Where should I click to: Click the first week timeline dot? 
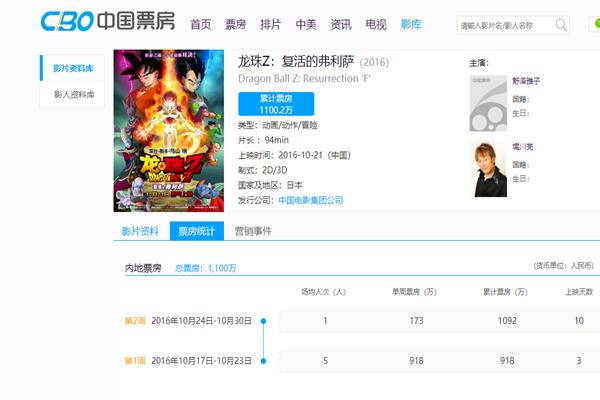click(x=263, y=361)
